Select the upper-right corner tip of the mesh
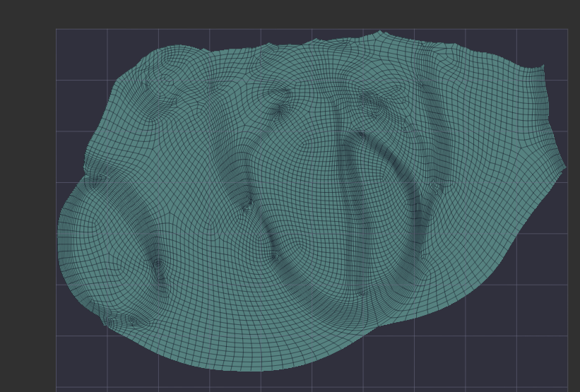This screenshot has width=580, height=392. coord(543,66)
